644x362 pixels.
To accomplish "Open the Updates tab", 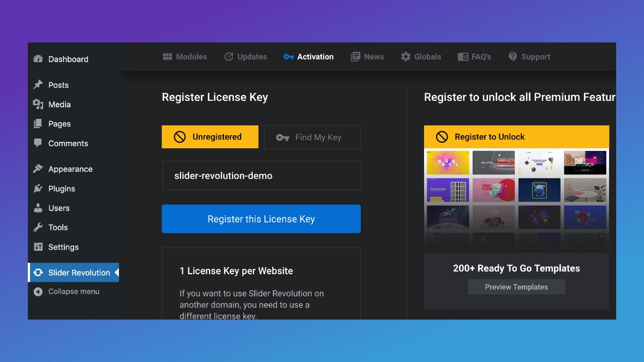I will 246,57.
